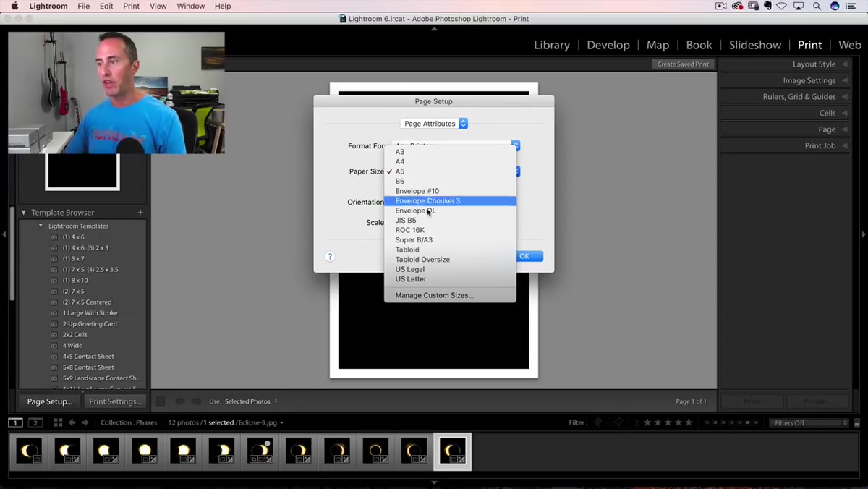Screen dimensions: 868x489
Task: Collapse the Lightroom Templates folder
Action: pyautogui.click(x=41, y=226)
